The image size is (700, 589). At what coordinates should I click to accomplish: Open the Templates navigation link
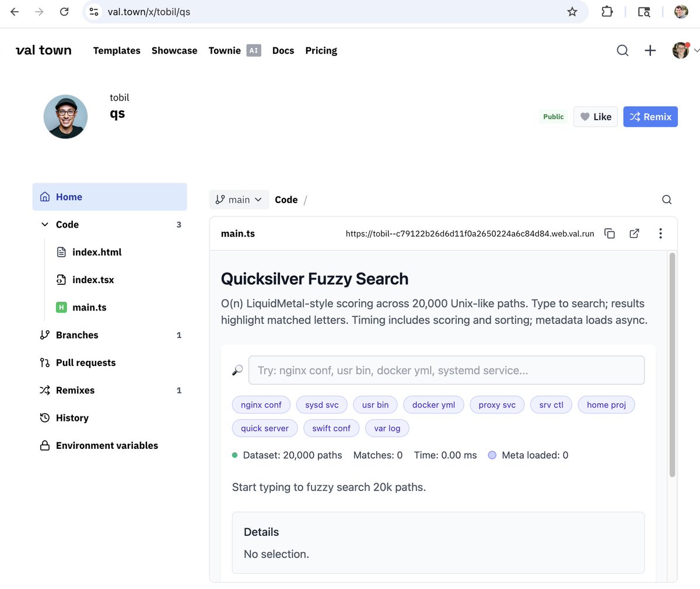(117, 51)
